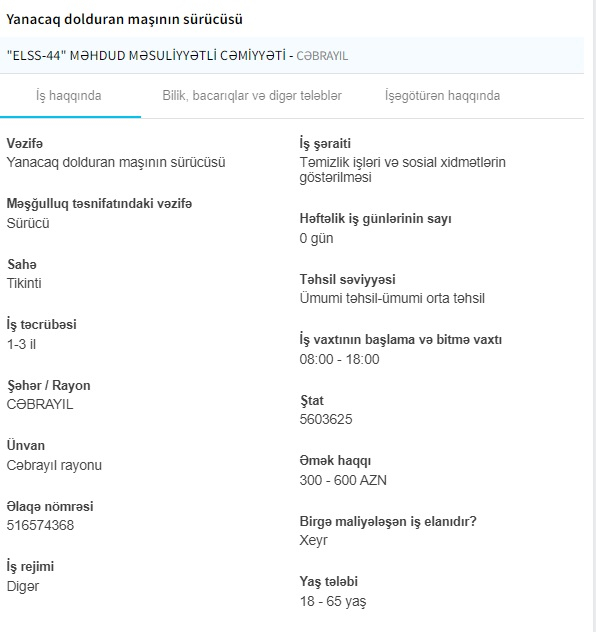Click the Cəbrayıl rayonu address value
Image resolution: width=596 pixels, height=632 pixels.
click(x=54, y=465)
